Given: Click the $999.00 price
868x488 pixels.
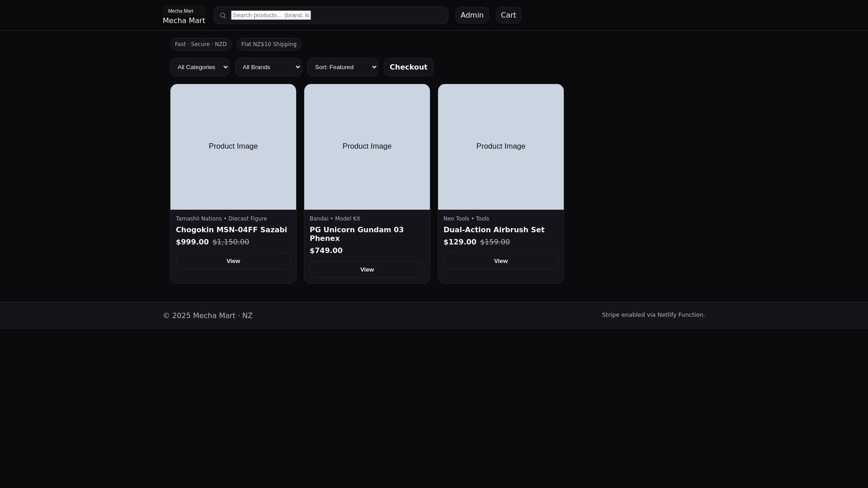Looking at the screenshot, I should point(192,242).
